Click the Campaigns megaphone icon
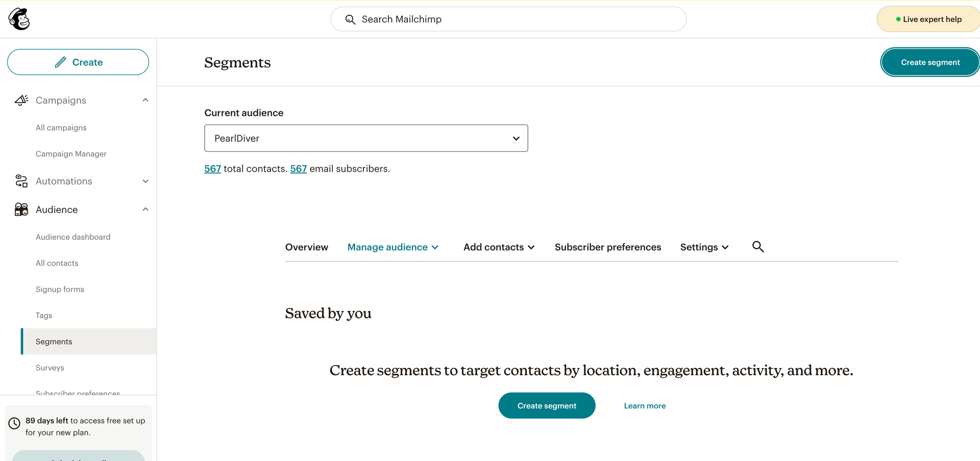 tap(21, 100)
